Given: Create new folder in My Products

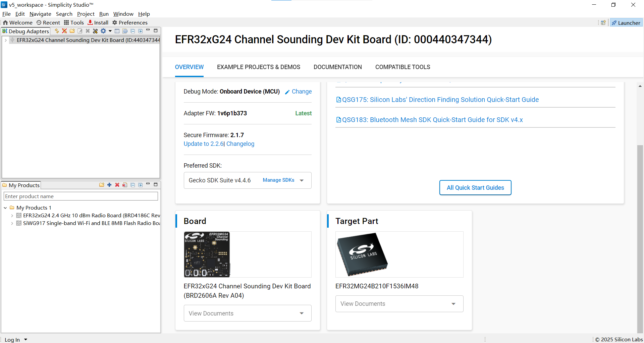Looking at the screenshot, I should point(102,185).
